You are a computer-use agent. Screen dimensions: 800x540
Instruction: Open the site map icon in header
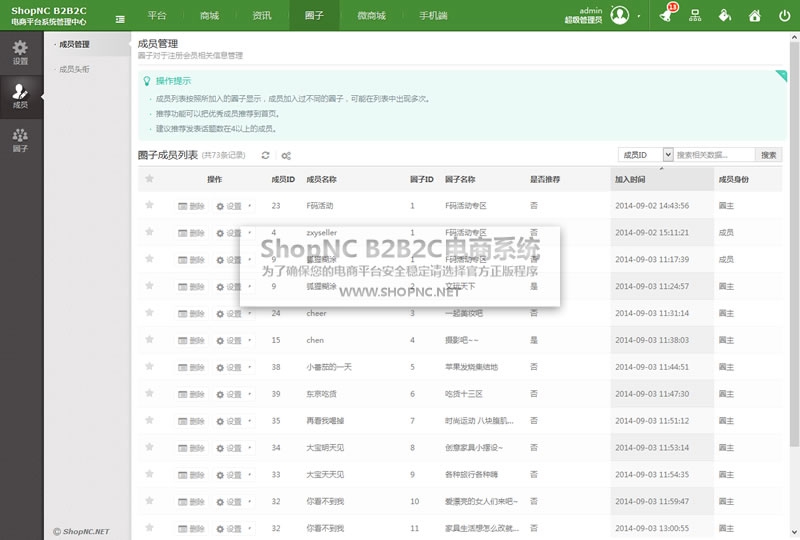[695, 15]
